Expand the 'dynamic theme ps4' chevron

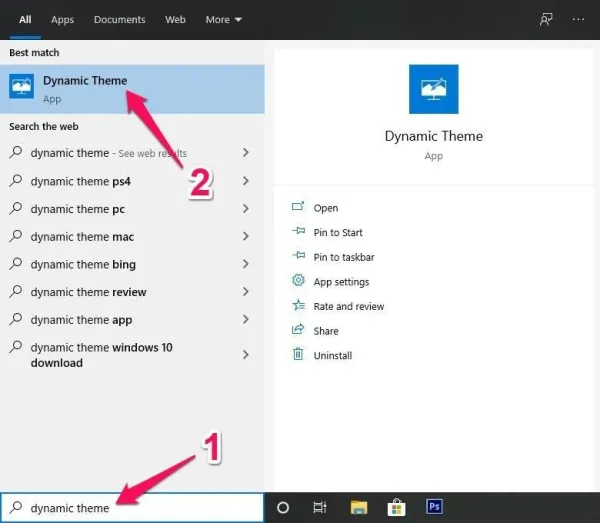[246, 181]
